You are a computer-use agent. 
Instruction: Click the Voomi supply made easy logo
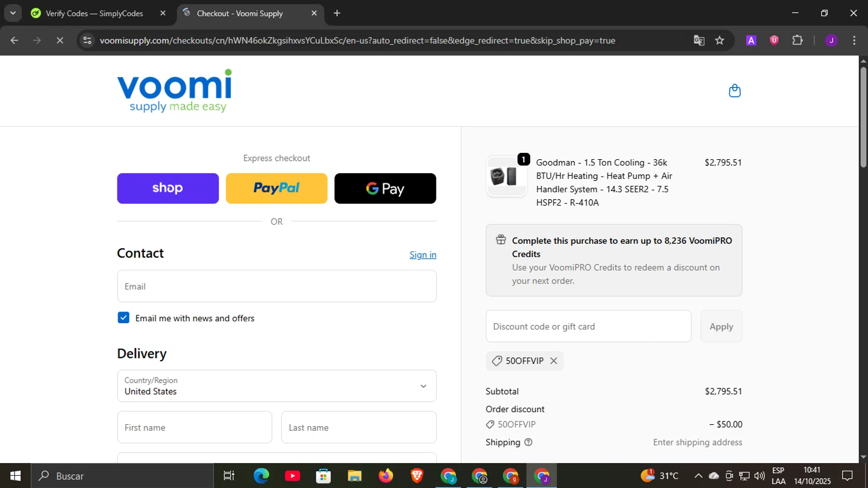[x=175, y=91]
